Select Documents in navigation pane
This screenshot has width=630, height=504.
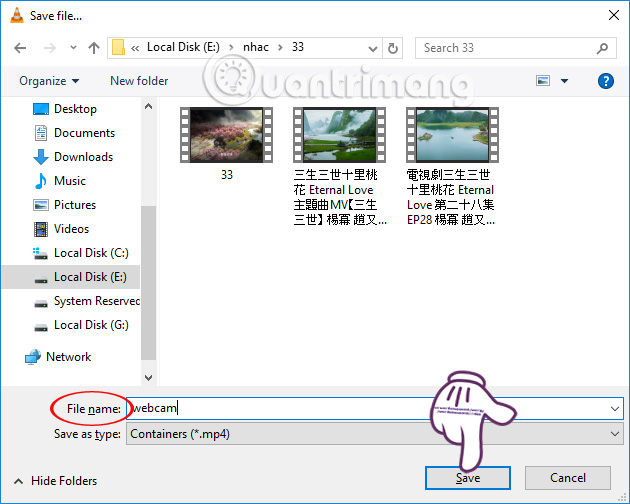click(84, 133)
